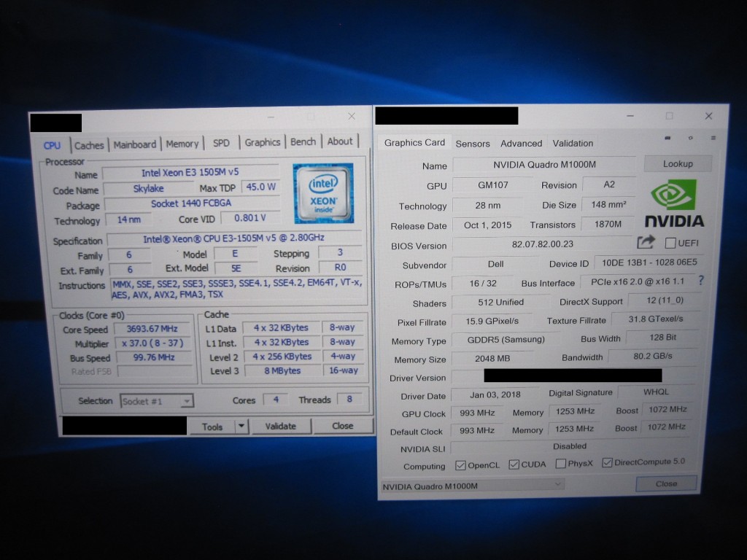747x560 pixels.
Task: Open the About tab in CPU-Z
Action: [x=340, y=141]
